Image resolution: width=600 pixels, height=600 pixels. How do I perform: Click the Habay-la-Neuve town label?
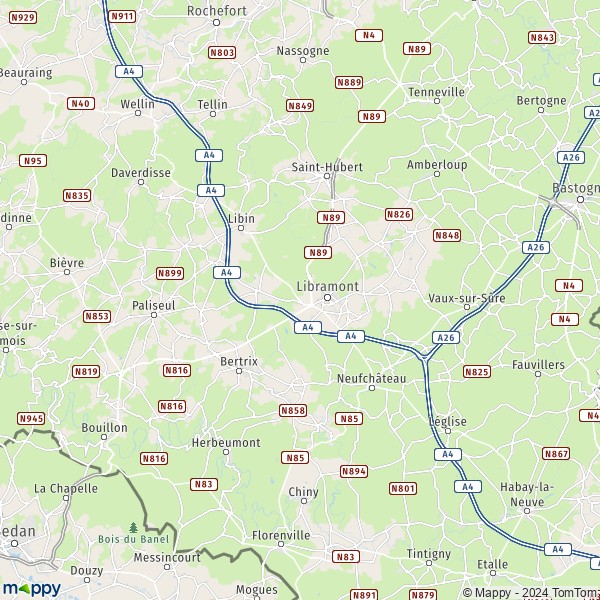pyautogui.click(x=527, y=494)
